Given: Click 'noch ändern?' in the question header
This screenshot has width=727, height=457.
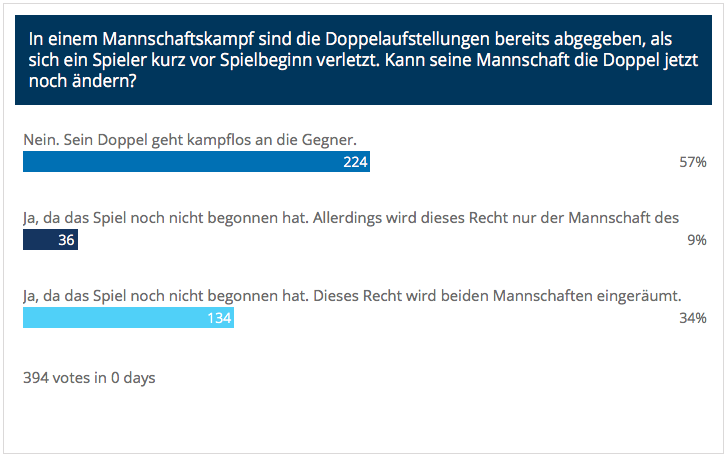Looking at the screenshot, I should click(x=83, y=81).
